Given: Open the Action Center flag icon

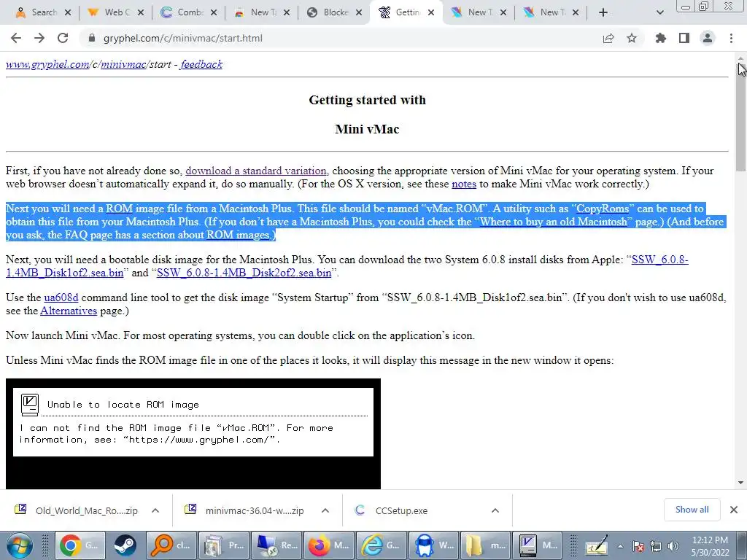Looking at the screenshot, I should pos(638,546).
